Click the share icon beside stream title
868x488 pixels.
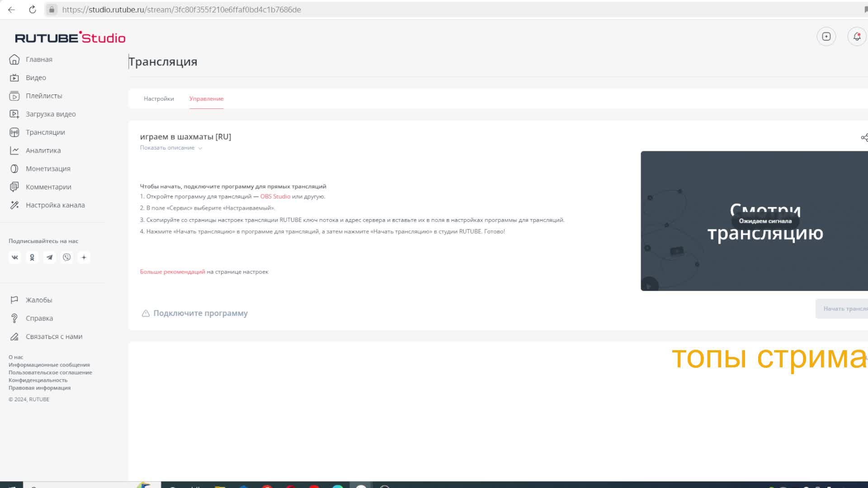864,137
